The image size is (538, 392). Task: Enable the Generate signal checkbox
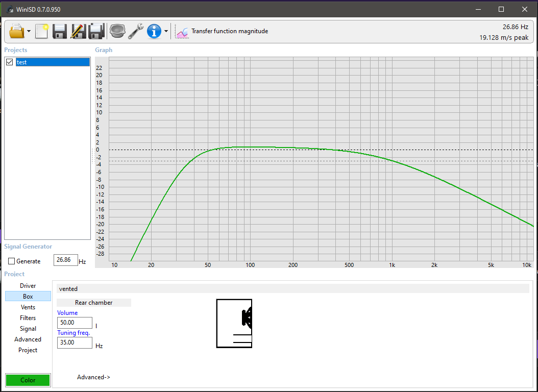(x=11, y=261)
